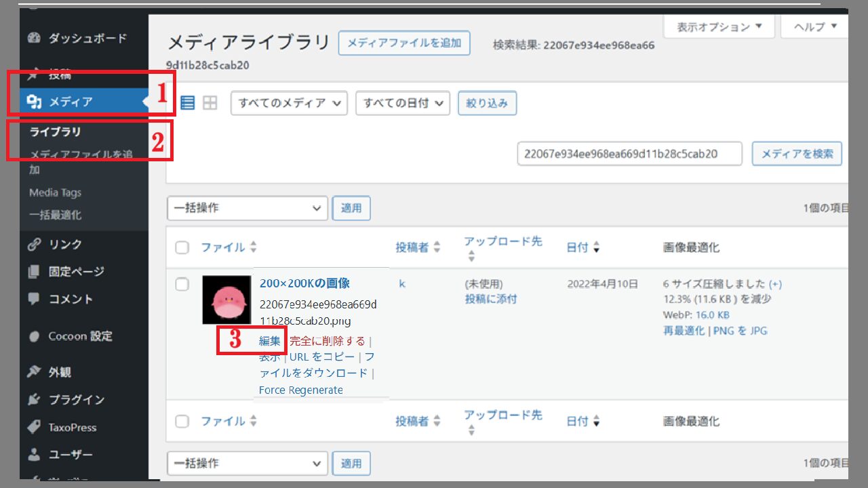Image resolution: width=868 pixels, height=488 pixels.
Task: Switch to grid view icon
Action: coord(210,104)
